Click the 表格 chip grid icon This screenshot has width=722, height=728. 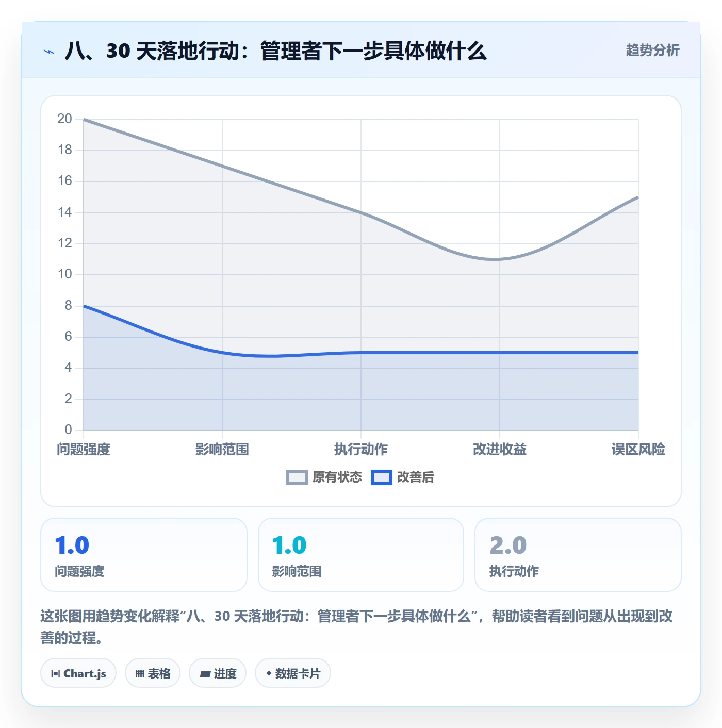140,674
